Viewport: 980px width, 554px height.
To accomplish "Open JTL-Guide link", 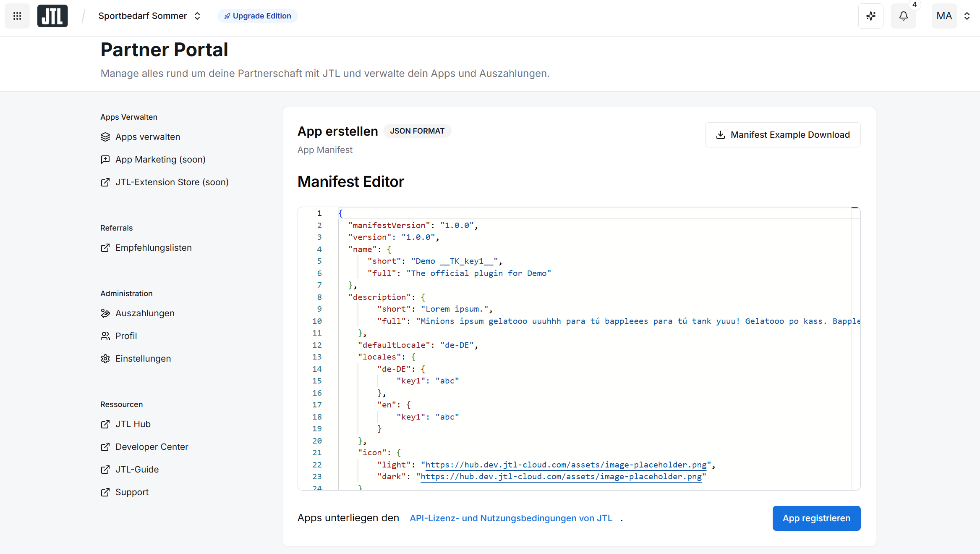I will [137, 470].
